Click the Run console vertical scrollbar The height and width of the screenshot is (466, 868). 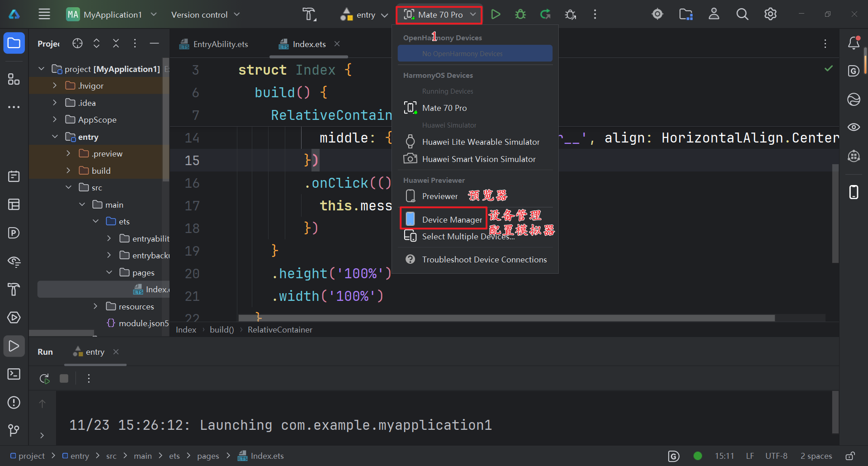point(835,412)
